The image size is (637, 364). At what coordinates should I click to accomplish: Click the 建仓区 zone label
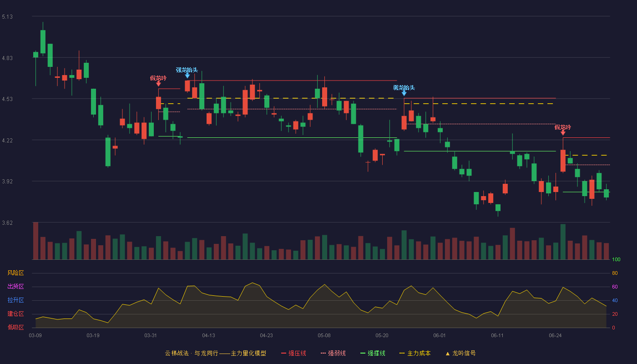coord(15,314)
